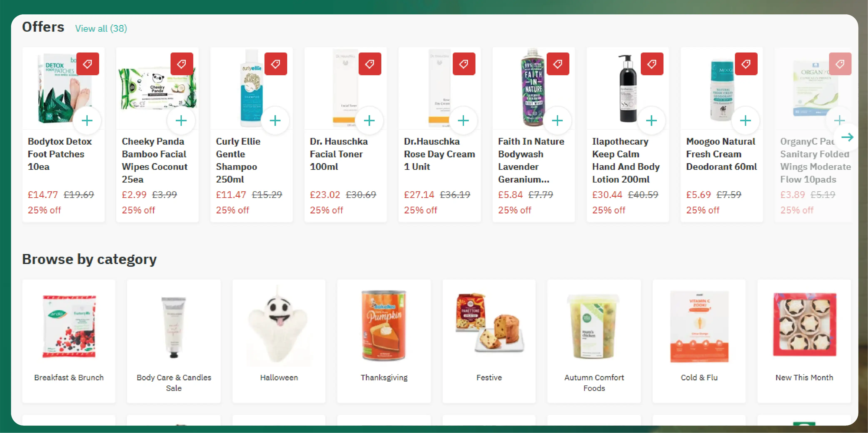Open Moogoo Natural Fresh Cream Deodorant product
868x433 pixels.
pyautogui.click(x=721, y=154)
